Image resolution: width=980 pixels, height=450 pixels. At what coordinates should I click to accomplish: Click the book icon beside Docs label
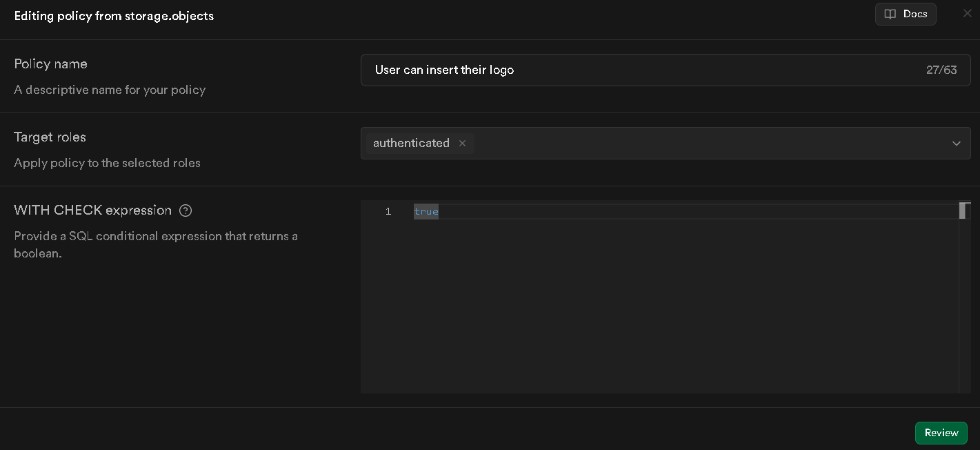pyautogui.click(x=890, y=14)
